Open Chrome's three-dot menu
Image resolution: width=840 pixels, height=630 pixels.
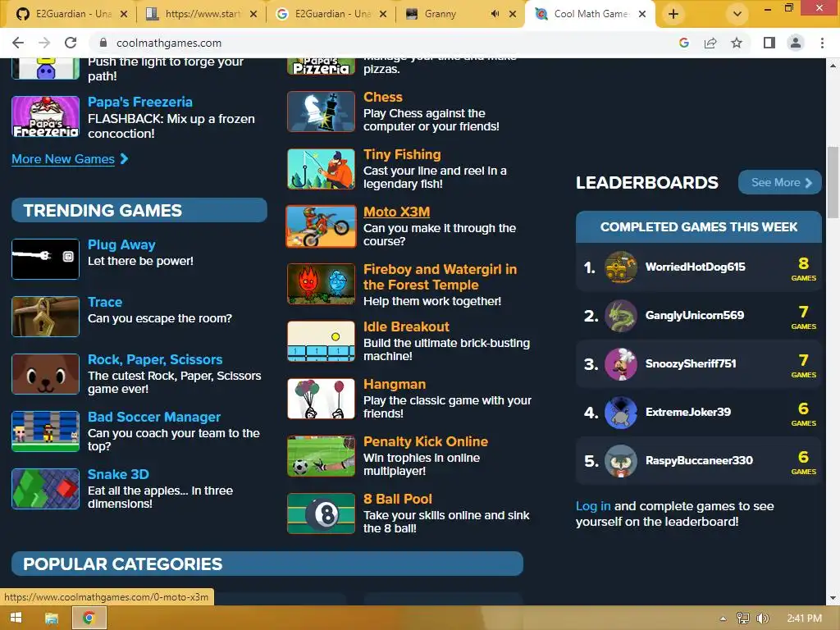[822, 43]
